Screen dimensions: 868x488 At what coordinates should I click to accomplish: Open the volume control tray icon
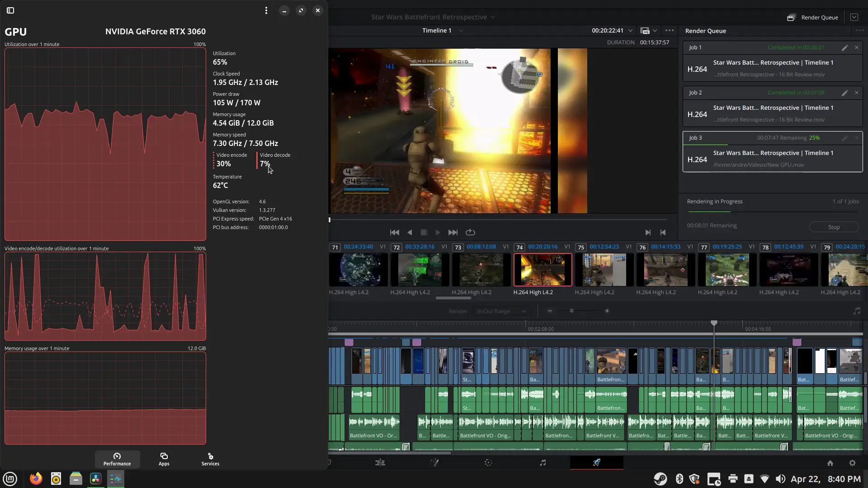click(x=780, y=479)
